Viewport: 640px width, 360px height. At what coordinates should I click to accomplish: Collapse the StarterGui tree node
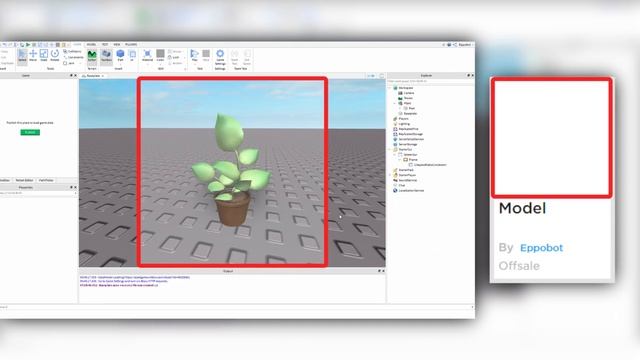tap(390, 149)
